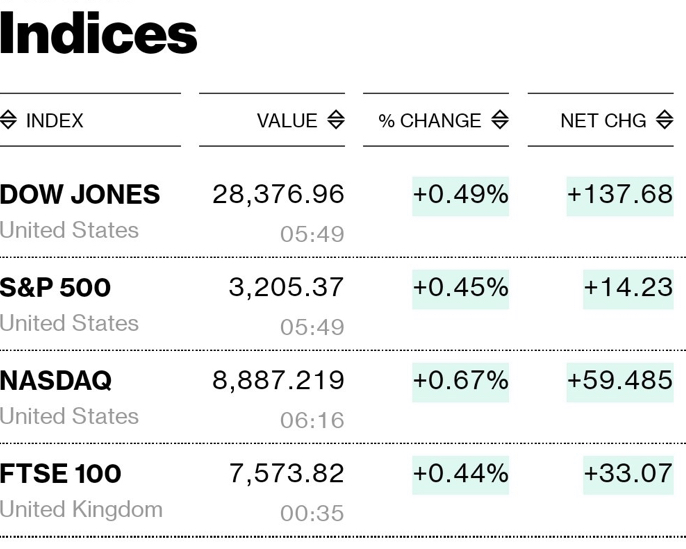This screenshot has width=686, height=549.
Task: Open the NASDAQ index link
Action: [x=56, y=381]
